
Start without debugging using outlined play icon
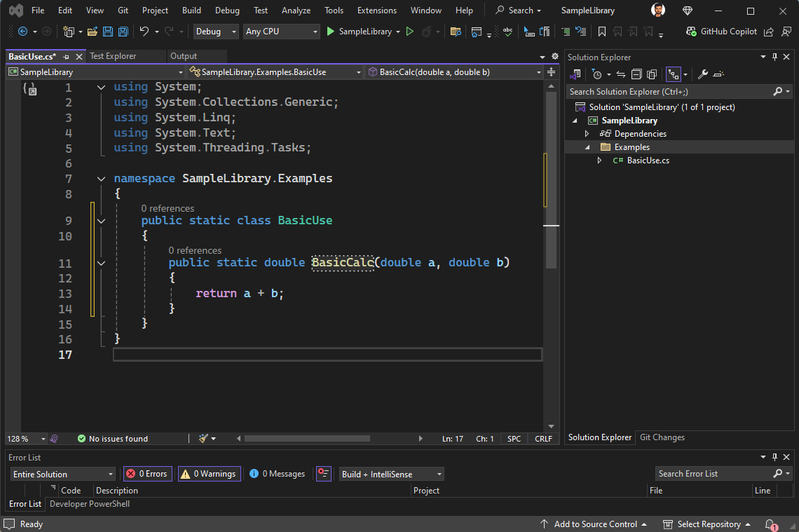(410, 32)
